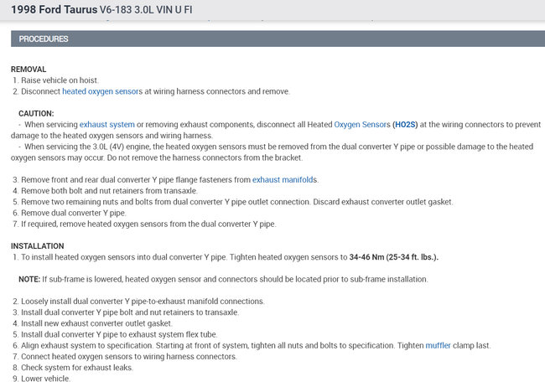Select the REMOVAL heading
Viewport: 545px width, 392px height.
29,69
